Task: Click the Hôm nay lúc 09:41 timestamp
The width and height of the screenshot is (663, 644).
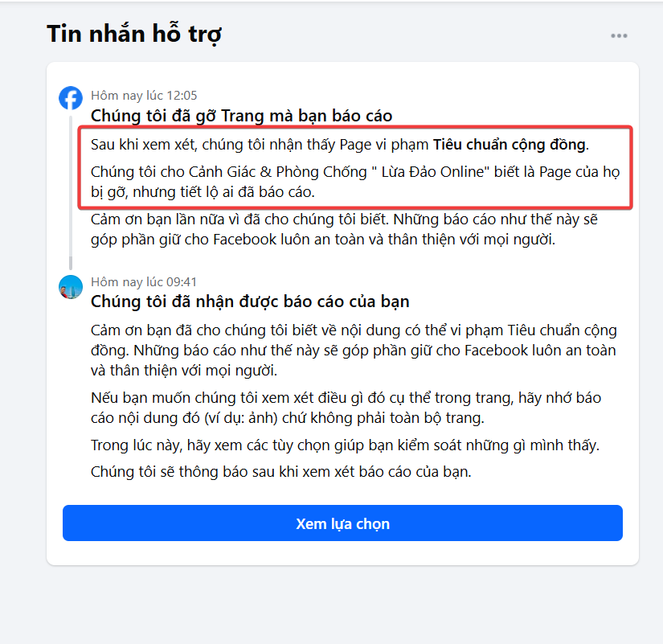Action: pyautogui.click(x=144, y=282)
